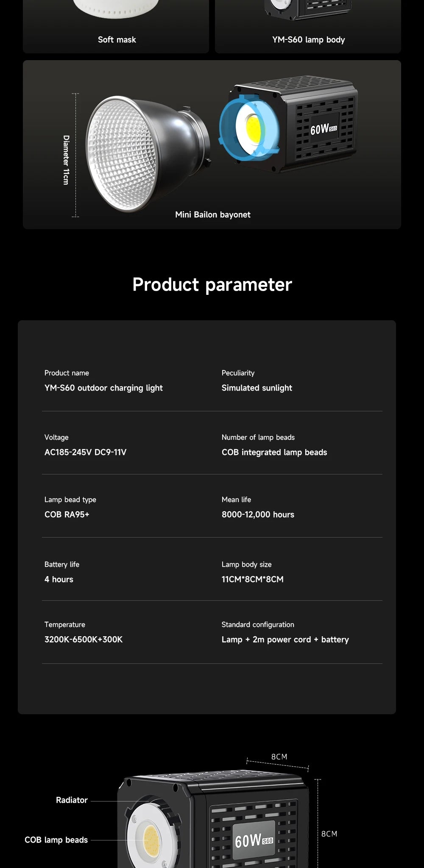The height and width of the screenshot is (868, 424).
Task: Click the Diameter 11cm dimension label
Action: tap(66, 160)
